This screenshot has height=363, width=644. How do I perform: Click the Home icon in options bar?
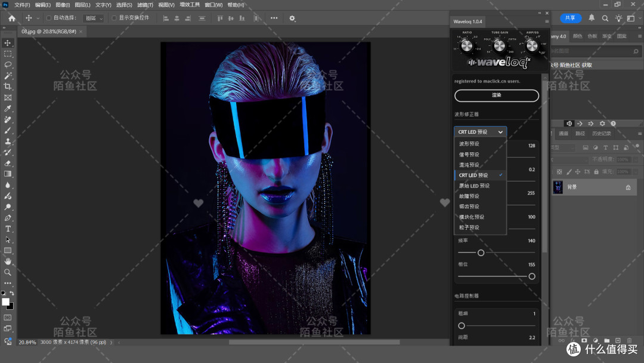click(12, 18)
